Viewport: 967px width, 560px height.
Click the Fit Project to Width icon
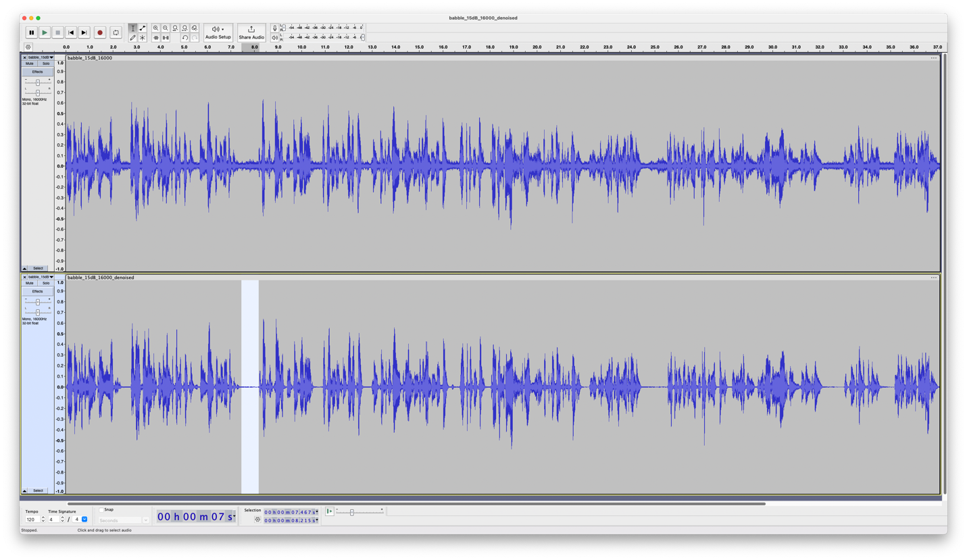pos(184,28)
